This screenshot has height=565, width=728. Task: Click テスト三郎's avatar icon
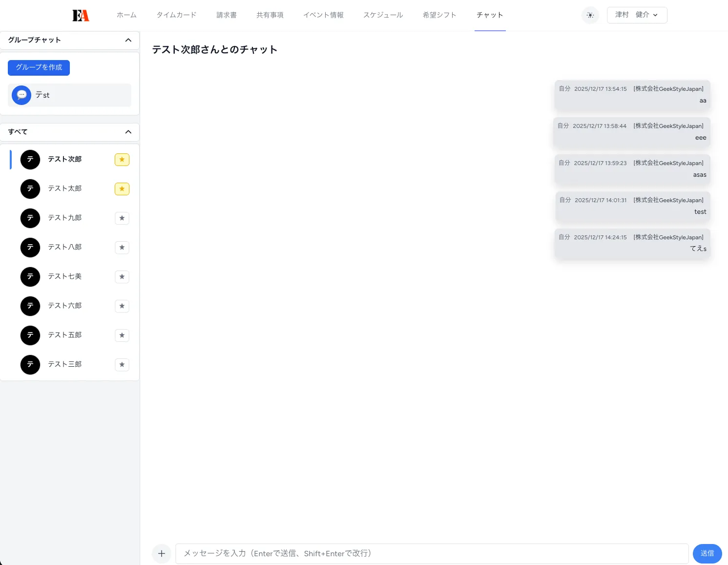click(x=30, y=365)
